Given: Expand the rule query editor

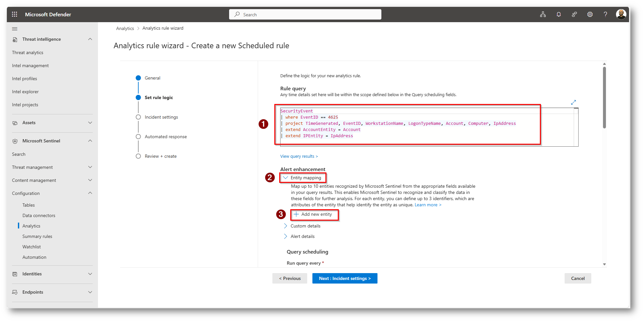Looking at the screenshot, I should point(573,102).
